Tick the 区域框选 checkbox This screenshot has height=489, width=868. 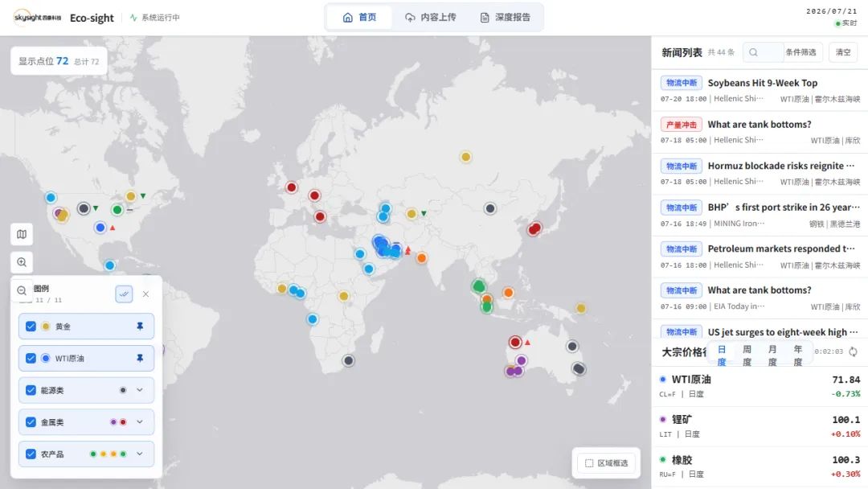tap(589, 463)
